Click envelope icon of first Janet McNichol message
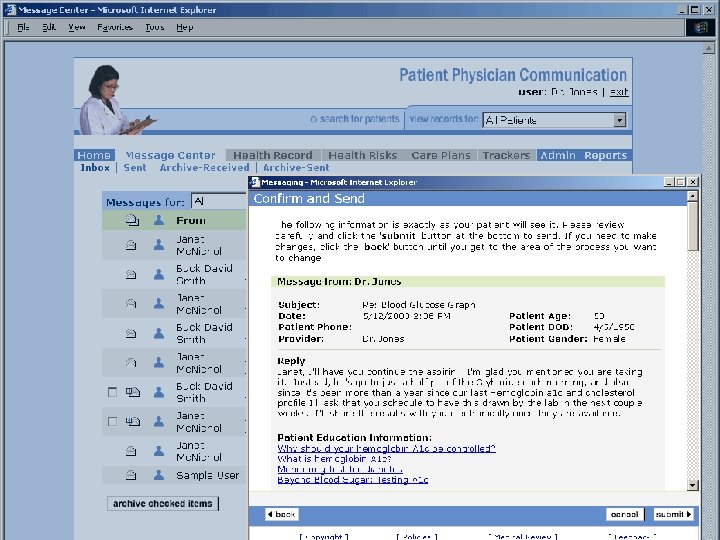 [x=131, y=245]
